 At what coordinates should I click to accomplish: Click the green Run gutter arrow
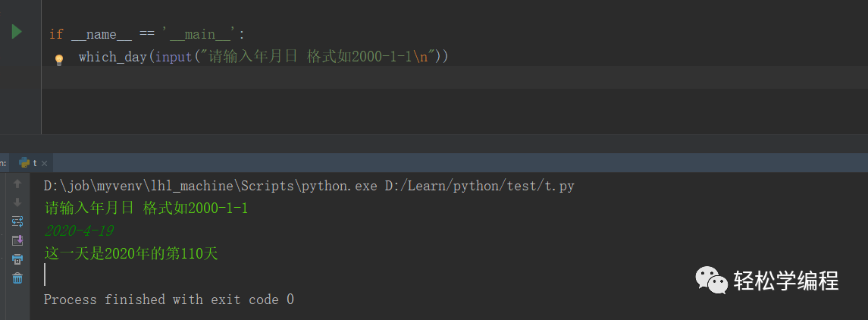pos(17,32)
